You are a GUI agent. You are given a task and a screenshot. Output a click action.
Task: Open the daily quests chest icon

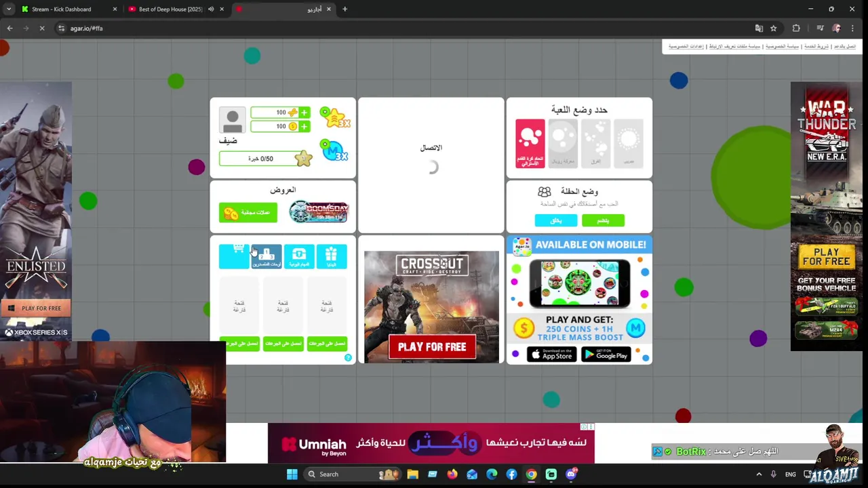(299, 256)
